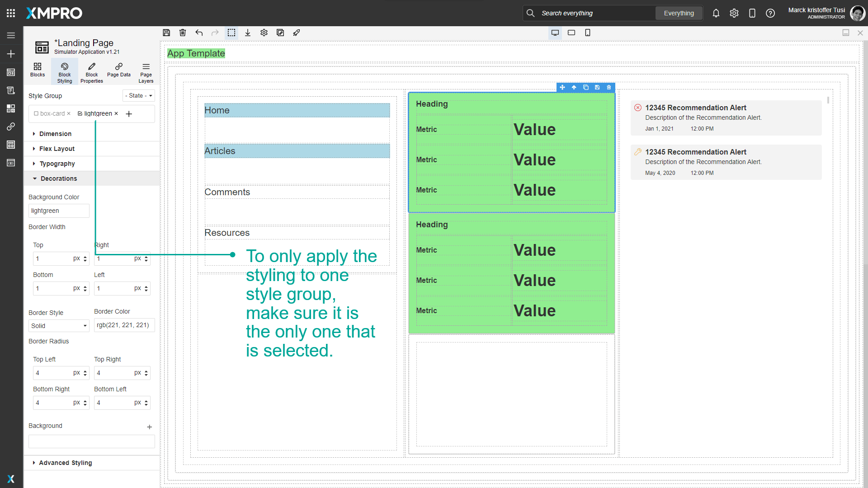
Task: Switch to the Block Properties tab
Action: (x=91, y=71)
